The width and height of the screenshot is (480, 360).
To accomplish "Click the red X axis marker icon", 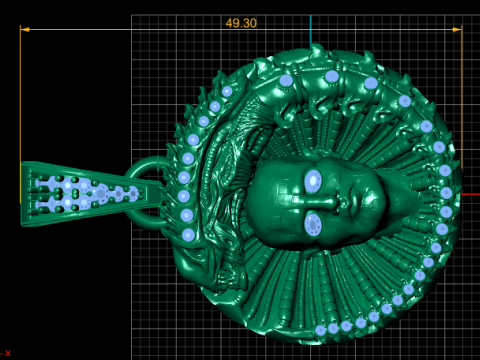I will (8, 353).
